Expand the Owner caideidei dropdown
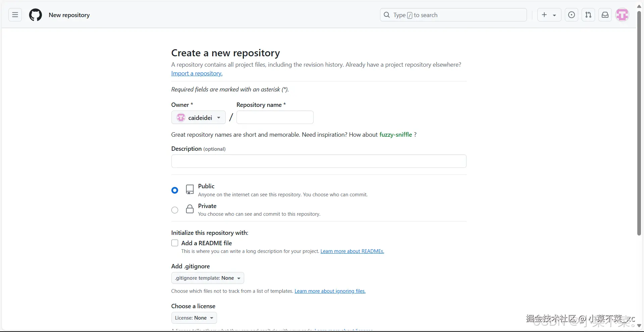 pos(199,118)
